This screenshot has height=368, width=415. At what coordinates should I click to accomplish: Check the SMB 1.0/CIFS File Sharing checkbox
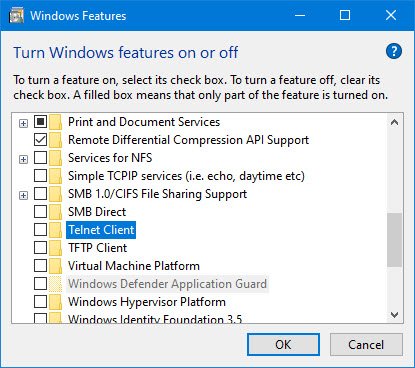[40, 193]
